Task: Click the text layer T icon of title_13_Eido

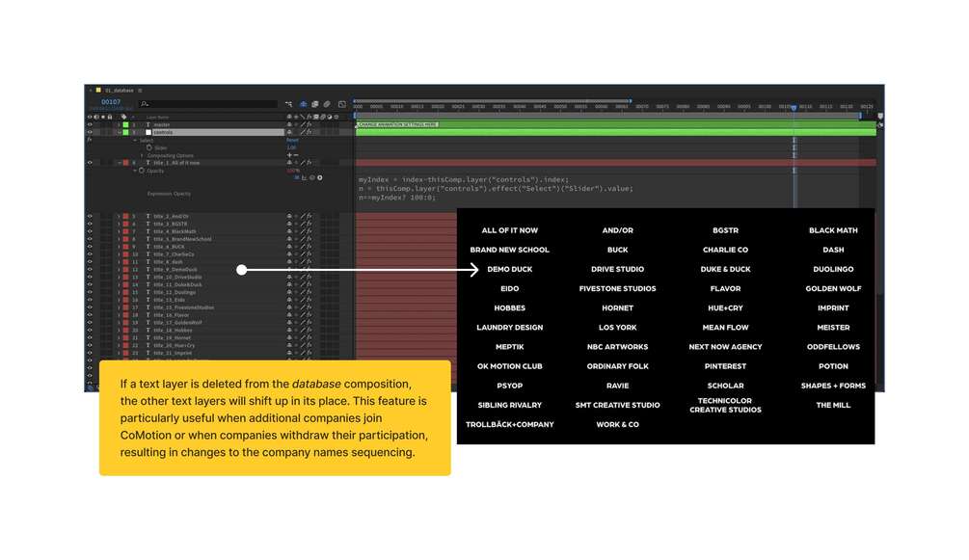Action: click(148, 300)
